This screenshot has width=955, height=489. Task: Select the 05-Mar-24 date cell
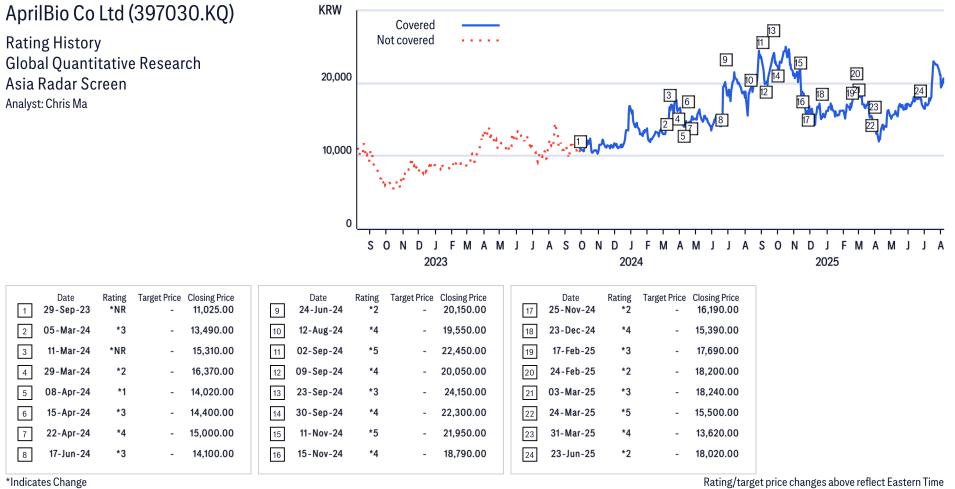(66, 330)
